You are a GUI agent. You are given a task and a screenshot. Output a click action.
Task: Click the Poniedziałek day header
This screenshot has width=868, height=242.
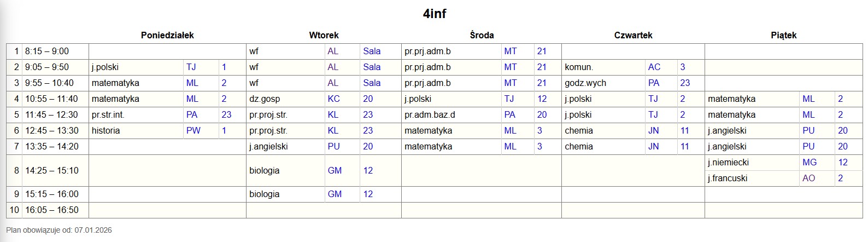(x=167, y=35)
